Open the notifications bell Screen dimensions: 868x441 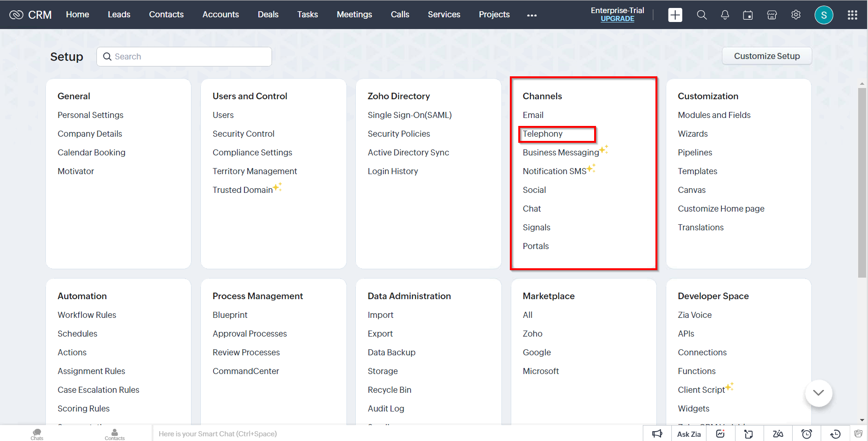coord(725,15)
